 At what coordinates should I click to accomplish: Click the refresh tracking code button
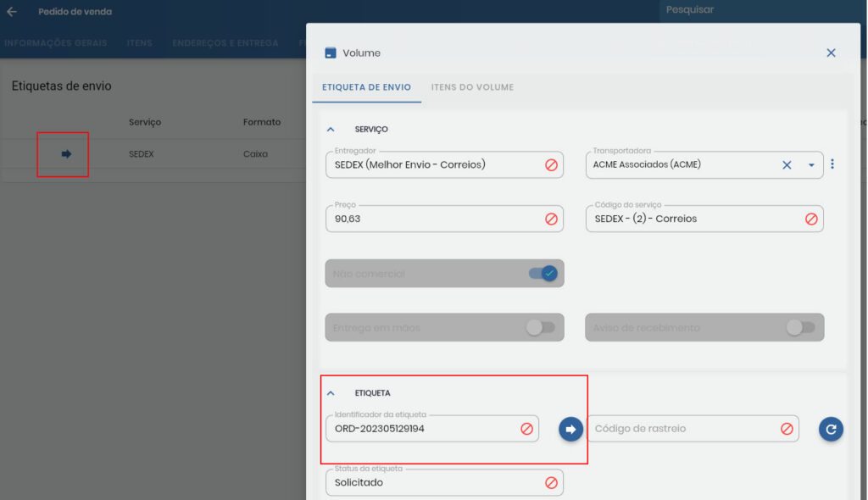point(831,430)
